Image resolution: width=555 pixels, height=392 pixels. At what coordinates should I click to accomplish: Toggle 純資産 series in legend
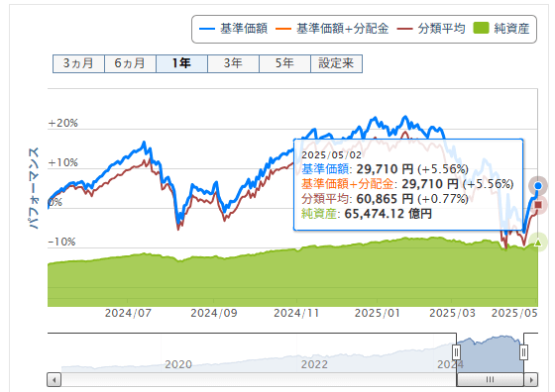(501, 29)
